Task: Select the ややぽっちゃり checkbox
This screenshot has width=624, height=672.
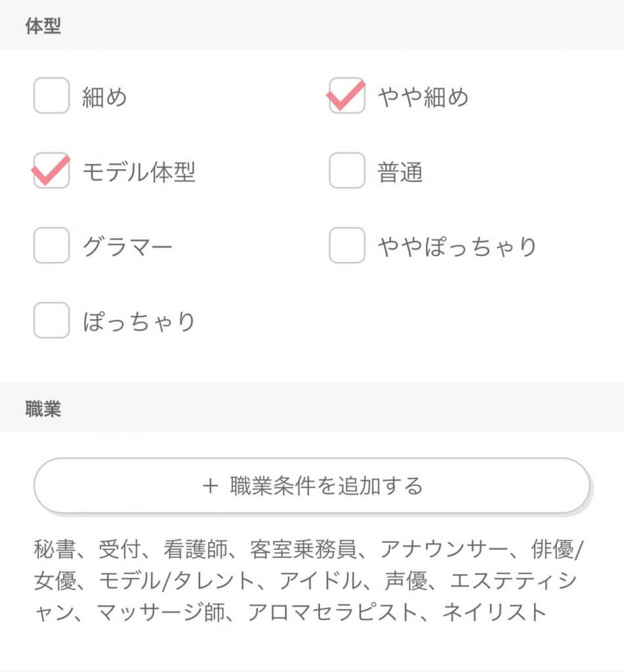Action: pyautogui.click(x=347, y=245)
